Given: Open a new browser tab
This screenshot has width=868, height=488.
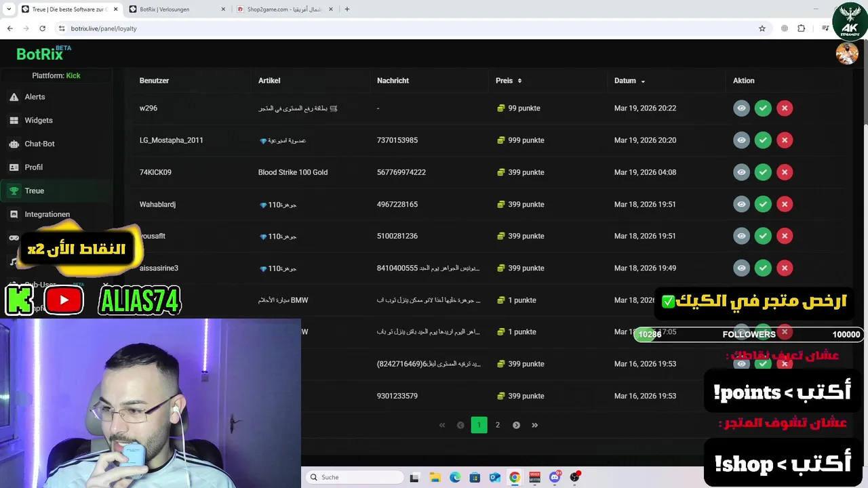Looking at the screenshot, I should click(347, 9).
